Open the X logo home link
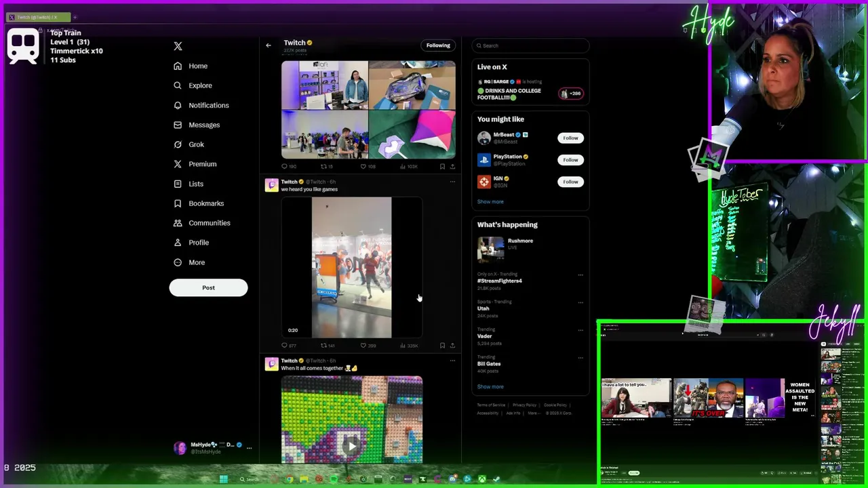This screenshot has height=488, width=868. (x=178, y=46)
